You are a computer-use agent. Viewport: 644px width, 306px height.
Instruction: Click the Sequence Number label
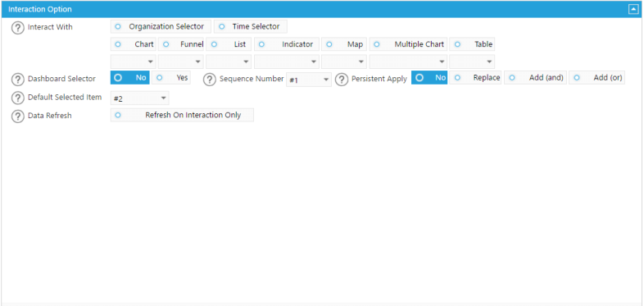252,79
